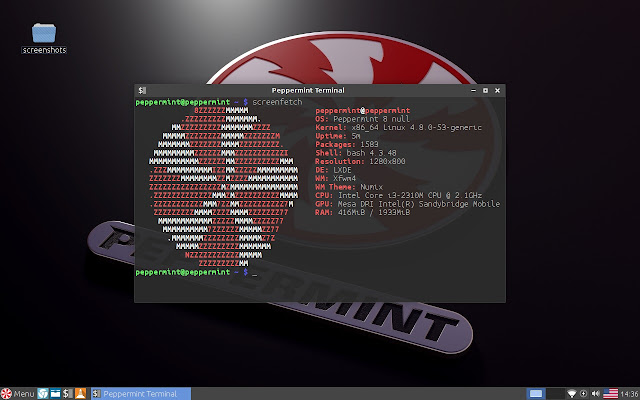
Task: Launch terminal from the panel launcher icon
Action: [x=68, y=393]
